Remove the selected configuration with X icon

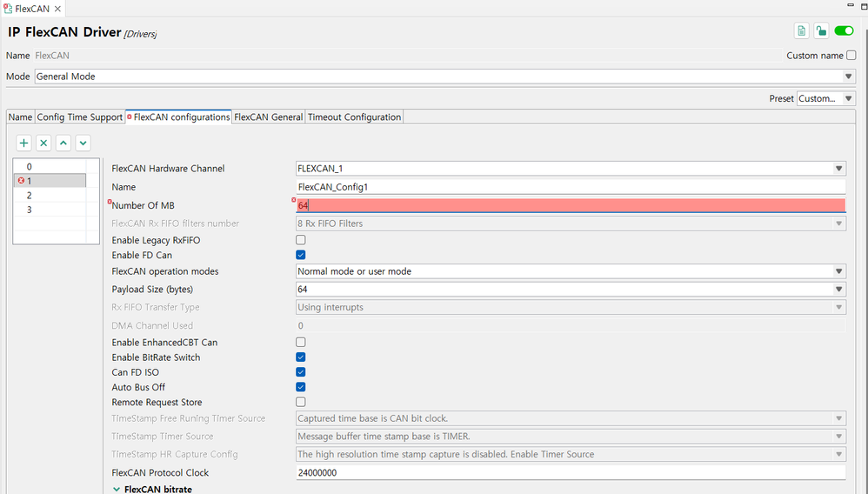point(43,143)
